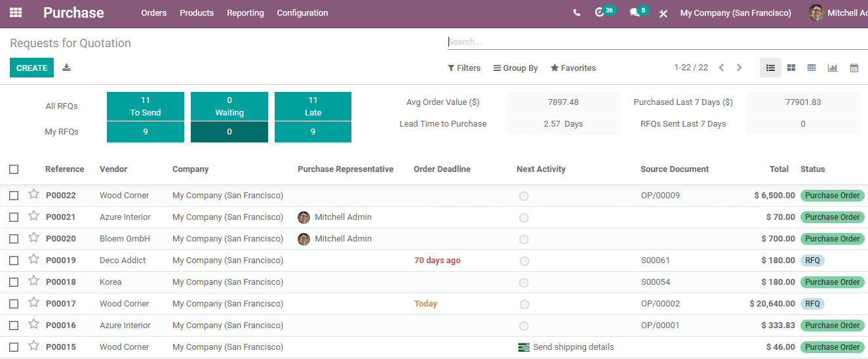
Task: Switch to calendar view icon
Action: [854, 68]
